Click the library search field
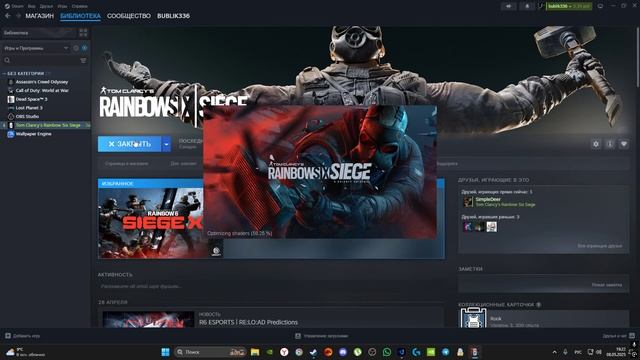 (41, 60)
